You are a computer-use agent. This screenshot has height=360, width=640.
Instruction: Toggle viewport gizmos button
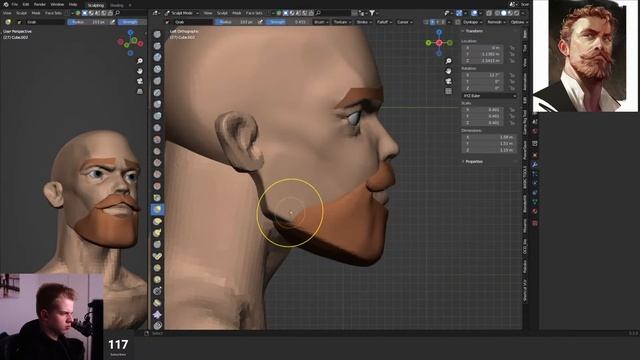tap(459, 13)
